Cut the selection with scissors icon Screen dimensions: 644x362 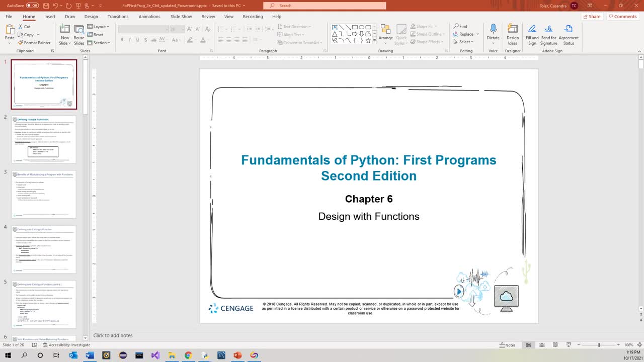[25, 27]
